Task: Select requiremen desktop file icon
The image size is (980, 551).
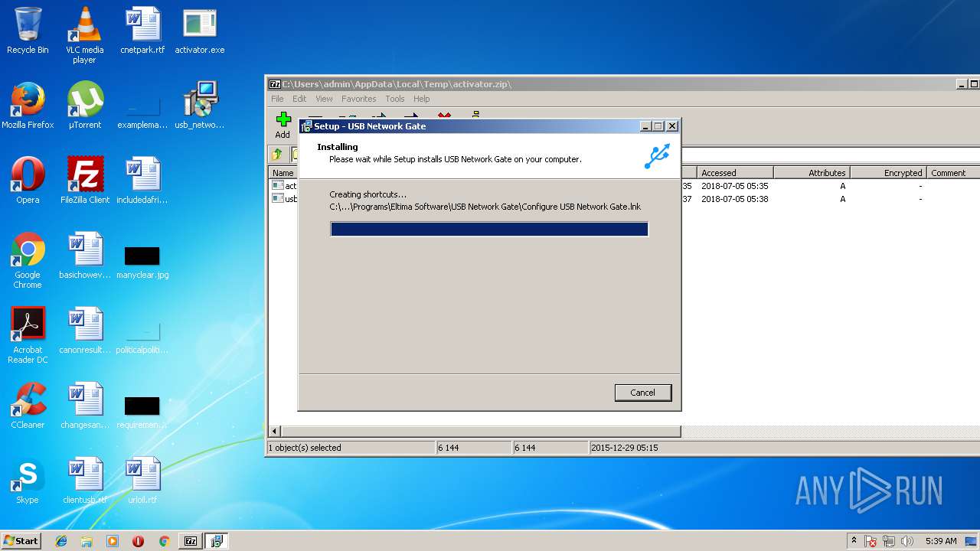Action: pos(142,412)
